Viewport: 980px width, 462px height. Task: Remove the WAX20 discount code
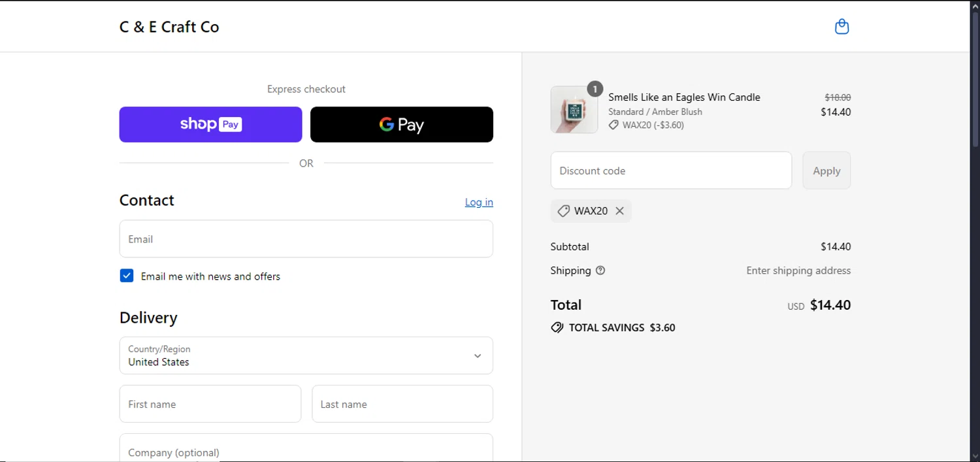pyautogui.click(x=619, y=211)
